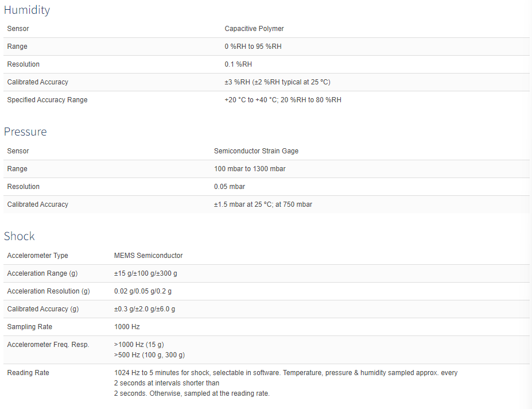Click the 0.1 %RH resolution value
This screenshot has height=409, width=532.
(238, 64)
